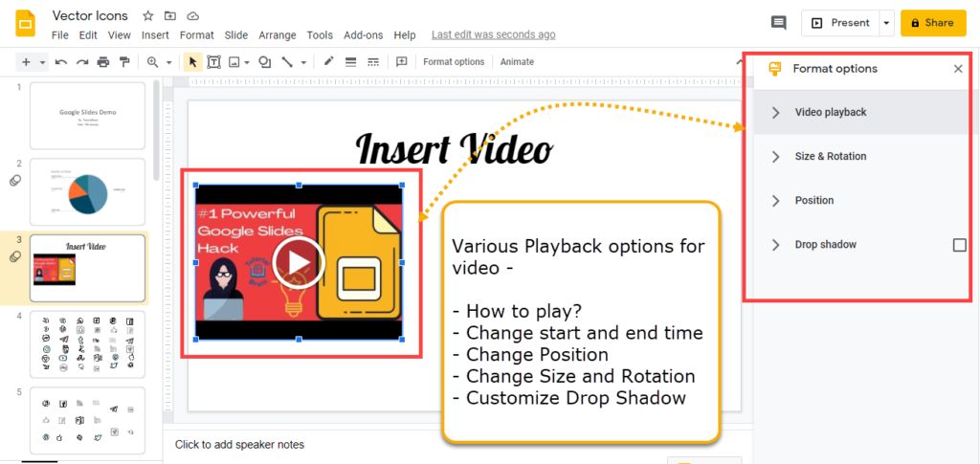Check the cloud document status icon
Viewport: 980px width, 464px height.
(192, 15)
